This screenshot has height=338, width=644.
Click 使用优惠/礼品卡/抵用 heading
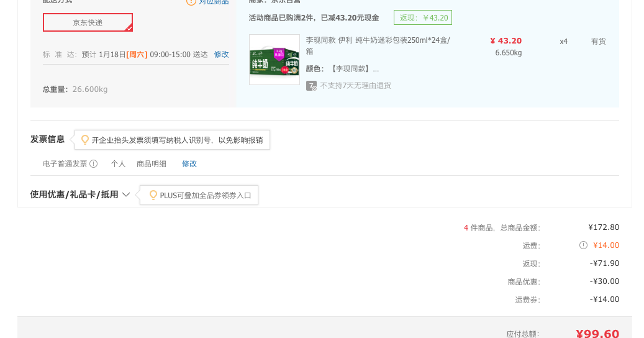[x=75, y=194]
